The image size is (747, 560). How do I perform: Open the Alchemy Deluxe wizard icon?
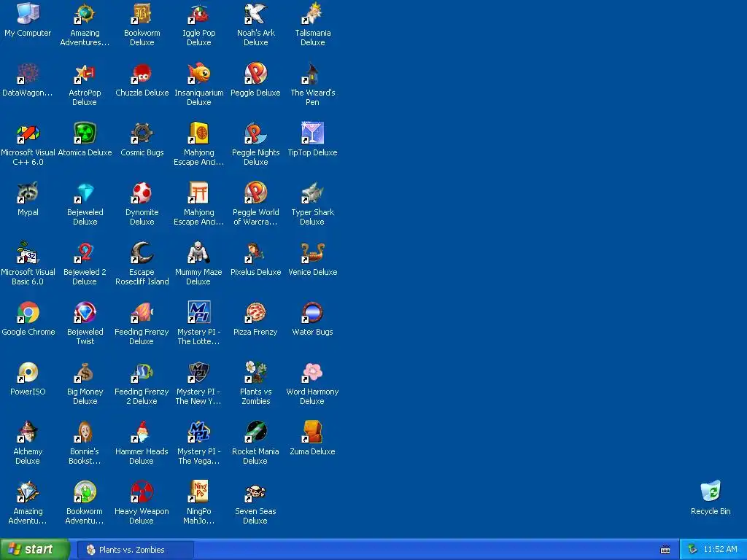tap(28, 432)
